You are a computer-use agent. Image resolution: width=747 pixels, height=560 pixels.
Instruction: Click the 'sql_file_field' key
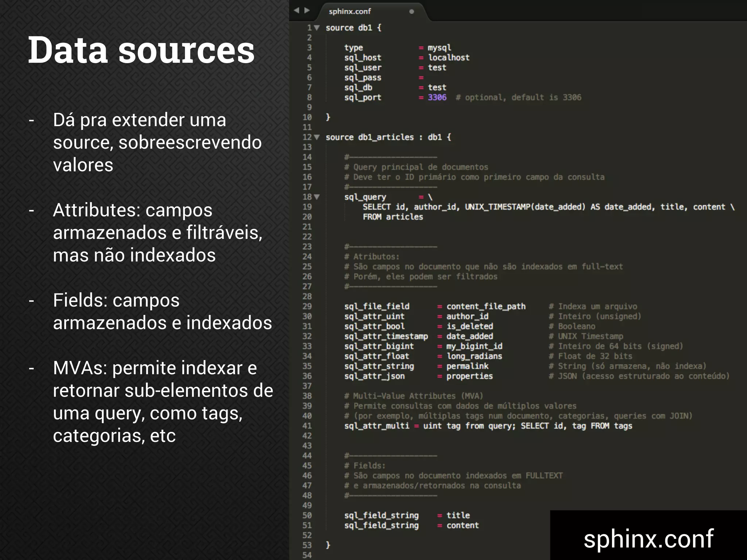377,307
